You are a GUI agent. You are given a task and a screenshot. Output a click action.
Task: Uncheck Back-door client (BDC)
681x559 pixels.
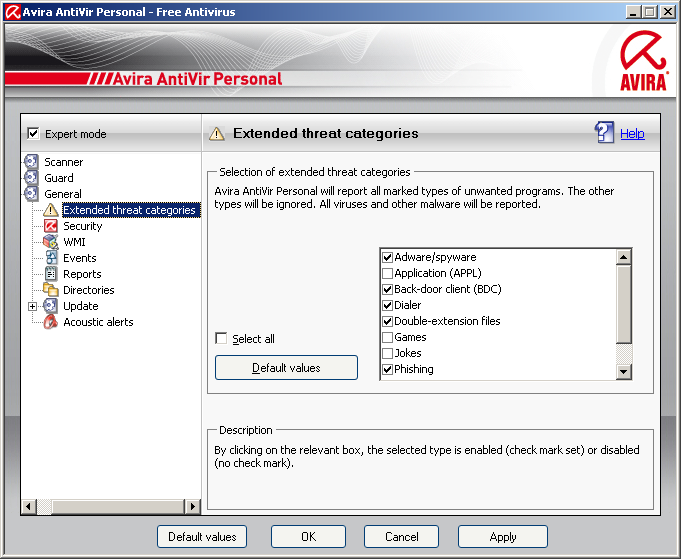click(387, 289)
